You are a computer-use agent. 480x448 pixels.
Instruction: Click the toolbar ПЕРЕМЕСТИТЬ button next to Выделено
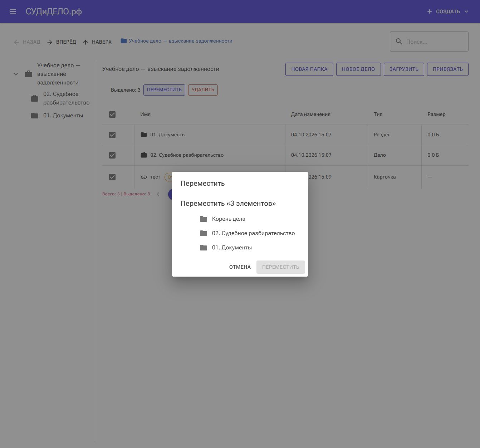pos(164,90)
